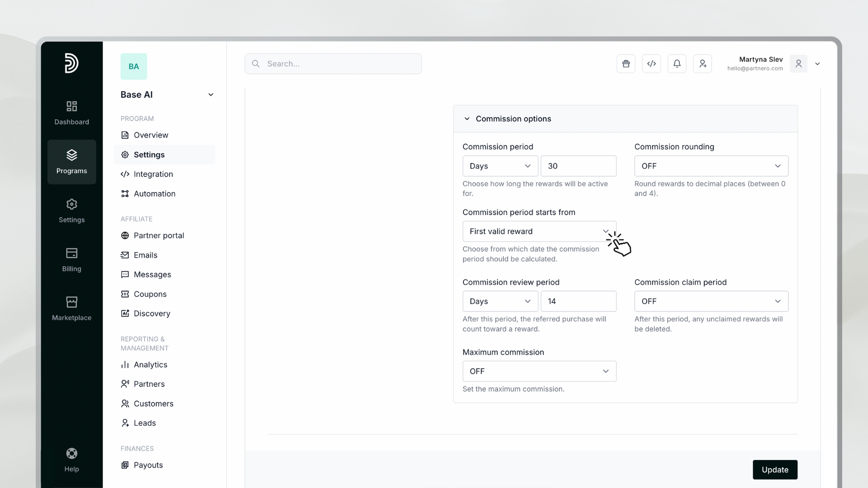Expand the Base AI program switcher
Screen dimensions: 868x488
point(210,94)
